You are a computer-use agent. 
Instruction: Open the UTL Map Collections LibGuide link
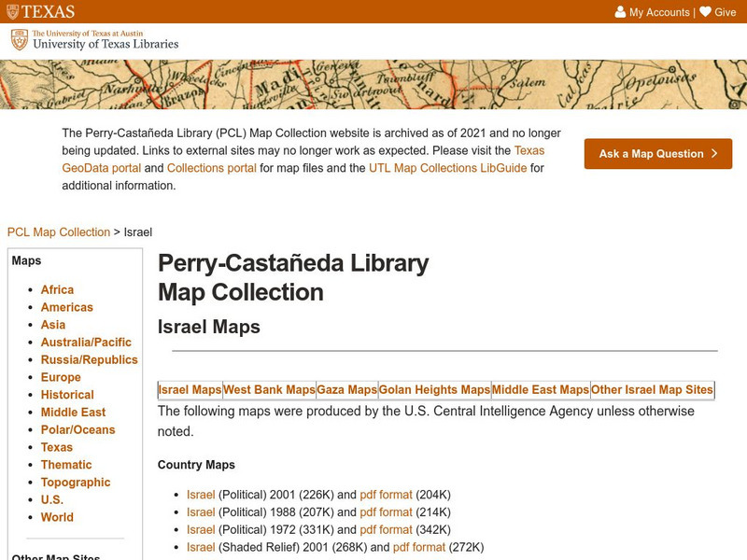click(448, 168)
